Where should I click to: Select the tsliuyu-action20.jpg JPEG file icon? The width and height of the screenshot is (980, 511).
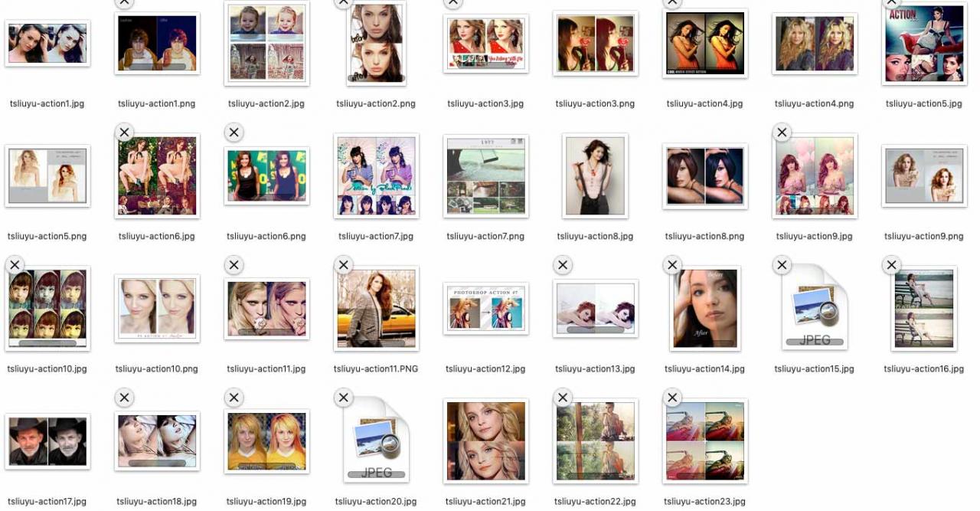376,440
